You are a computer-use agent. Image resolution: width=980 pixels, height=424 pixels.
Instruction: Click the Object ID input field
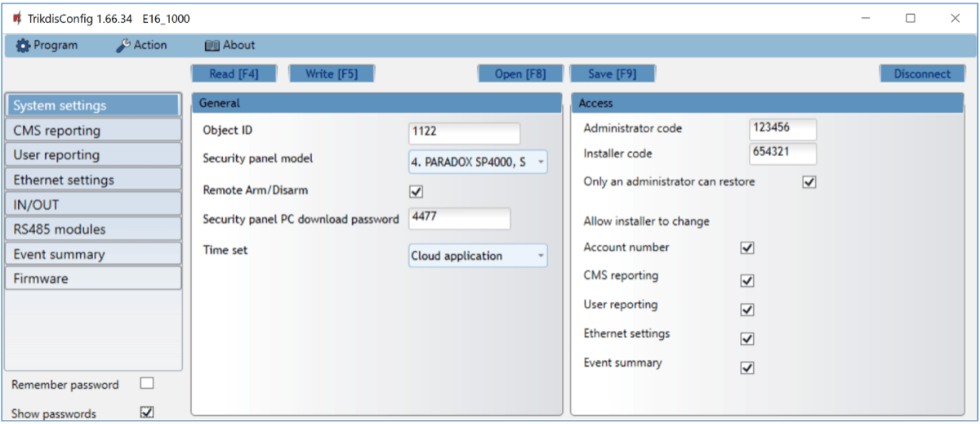464,133
